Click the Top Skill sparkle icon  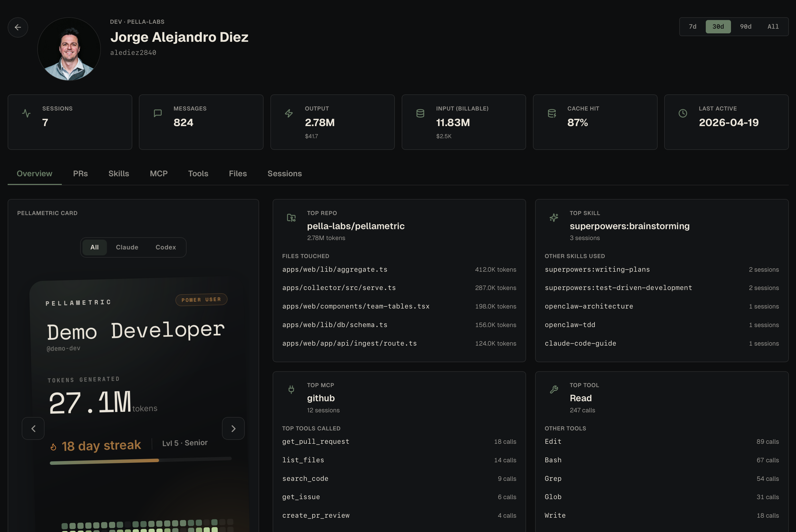point(554,218)
